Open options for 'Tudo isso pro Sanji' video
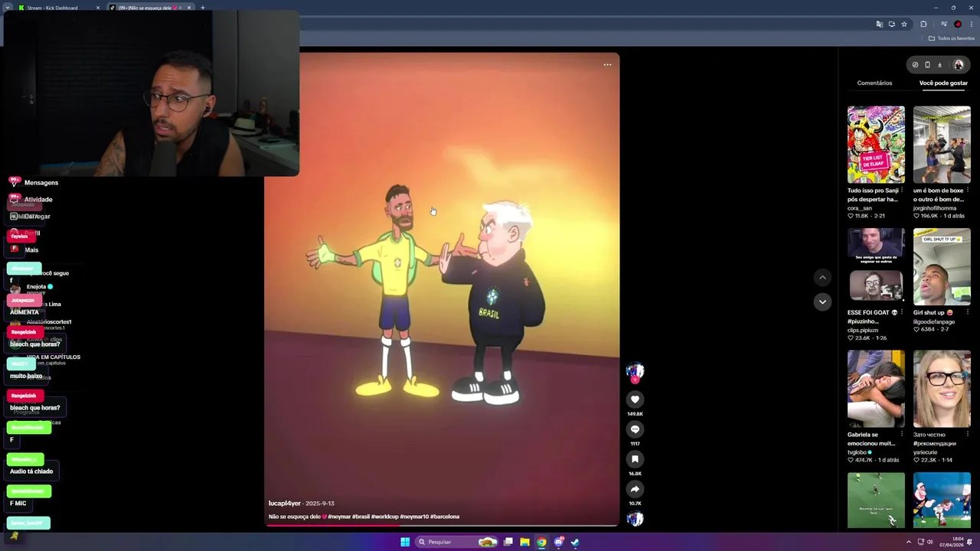Viewport: 980px width, 551px height. point(902,191)
